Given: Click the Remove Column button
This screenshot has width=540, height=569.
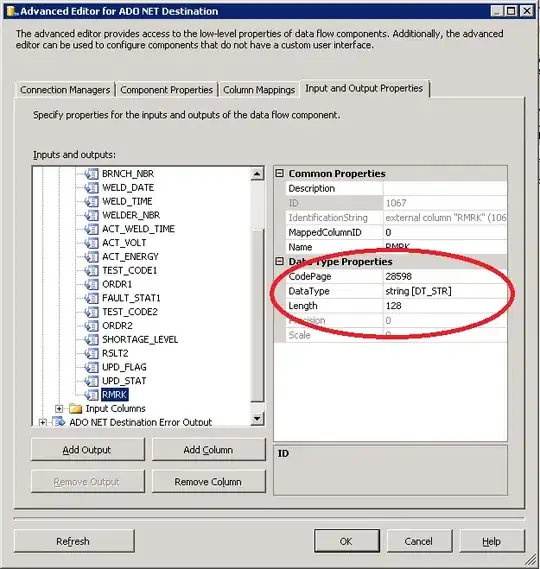Looking at the screenshot, I should point(208,482).
